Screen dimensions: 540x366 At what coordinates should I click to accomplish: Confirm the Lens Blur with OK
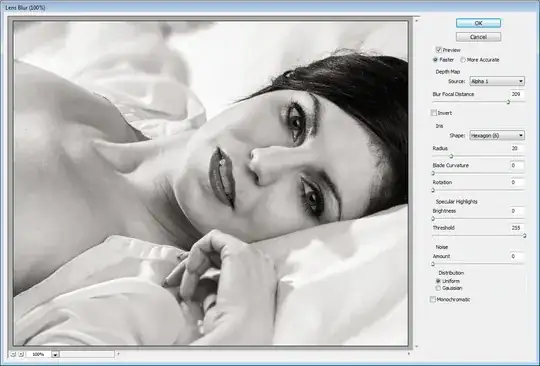tap(478, 23)
